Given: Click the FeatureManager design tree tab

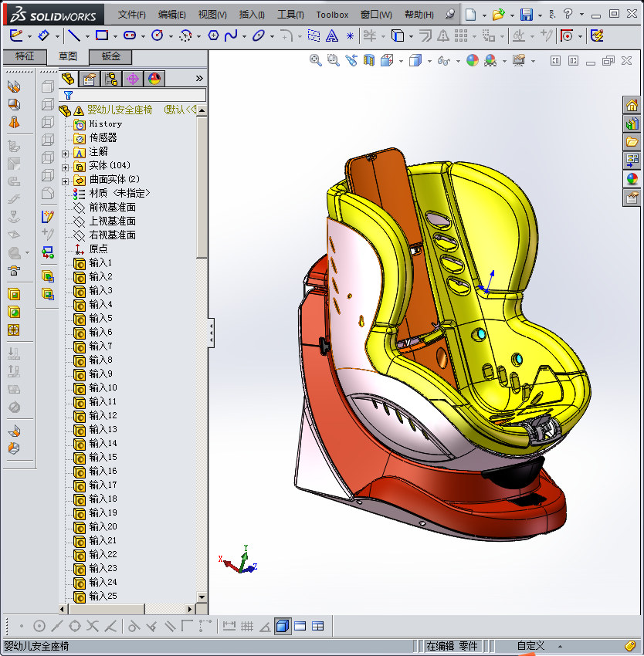Looking at the screenshot, I should tap(68, 79).
